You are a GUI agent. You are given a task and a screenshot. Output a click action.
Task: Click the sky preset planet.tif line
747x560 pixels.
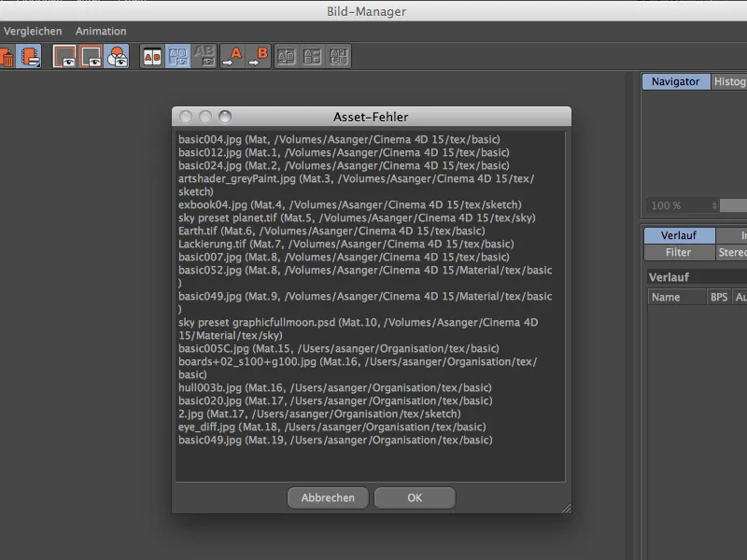358,218
